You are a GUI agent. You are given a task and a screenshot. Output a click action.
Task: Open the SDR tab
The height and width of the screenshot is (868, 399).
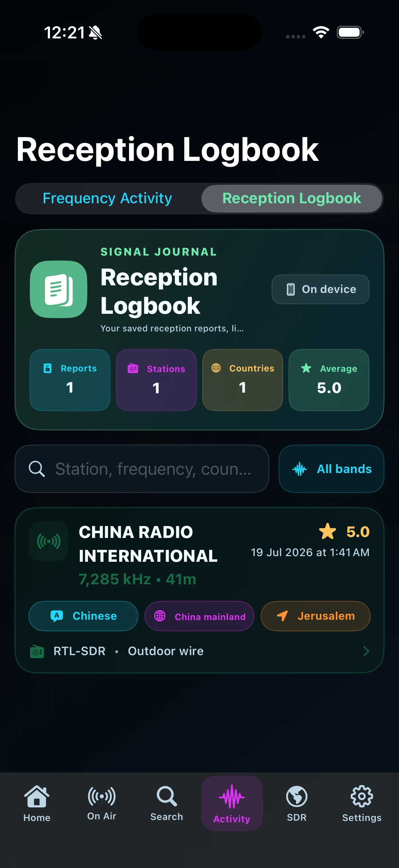point(297,803)
